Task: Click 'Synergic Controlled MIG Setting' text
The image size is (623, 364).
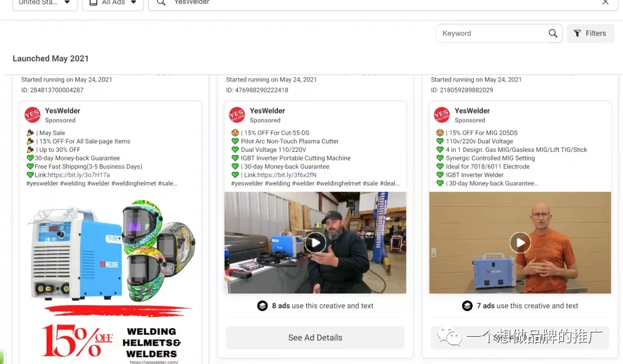Action: tap(490, 158)
